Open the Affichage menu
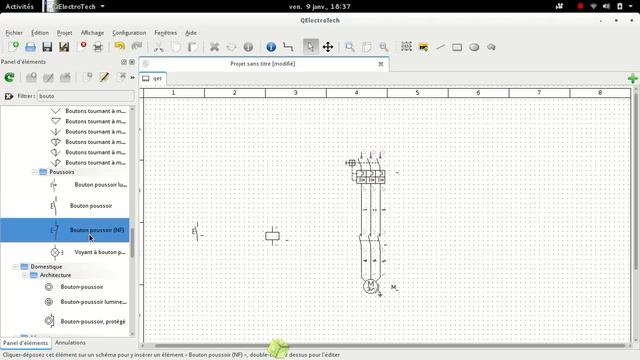The image size is (640, 360). pos(92,33)
